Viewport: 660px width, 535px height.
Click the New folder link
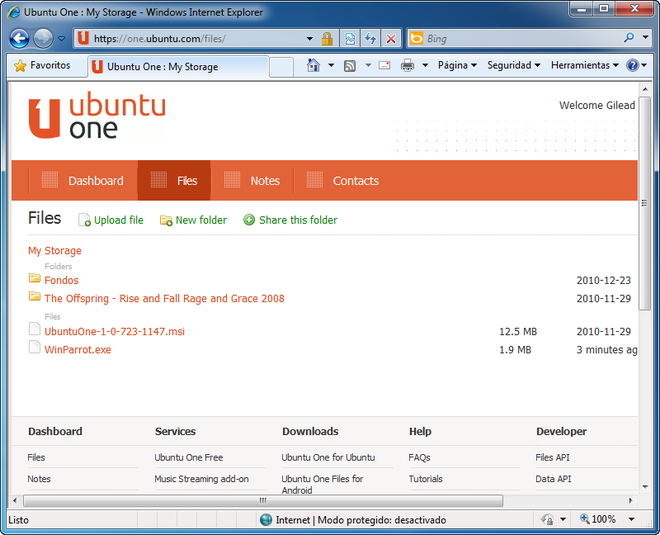pos(193,220)
